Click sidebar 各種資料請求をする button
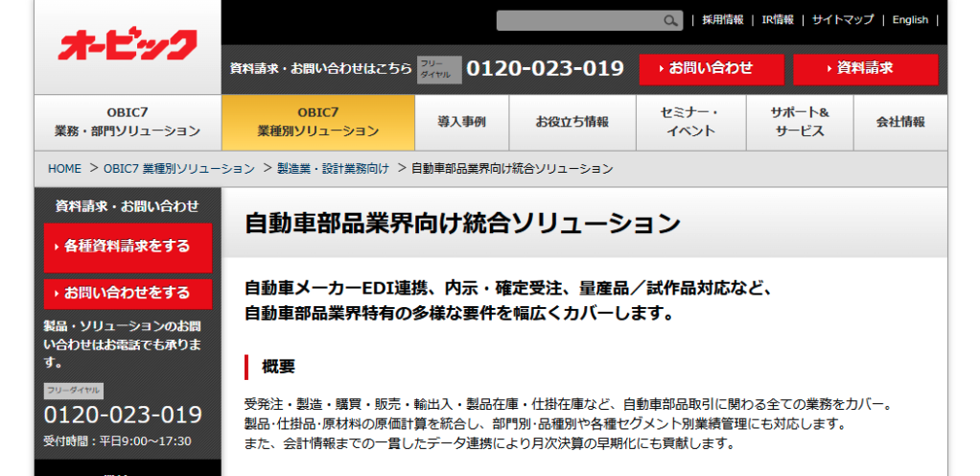This screenshot has height=476, width=980. [128, 247]
